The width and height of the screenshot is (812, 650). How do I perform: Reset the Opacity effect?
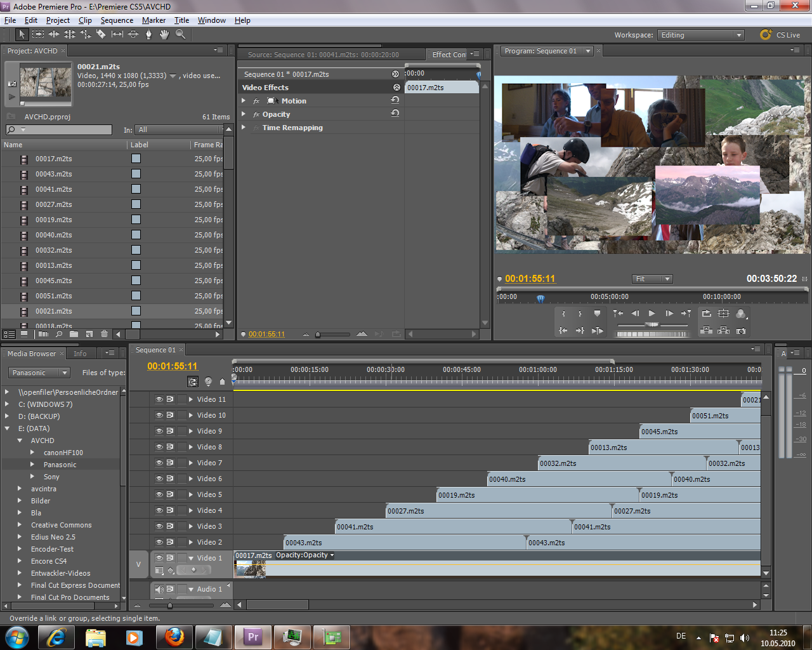pos(395,114)
